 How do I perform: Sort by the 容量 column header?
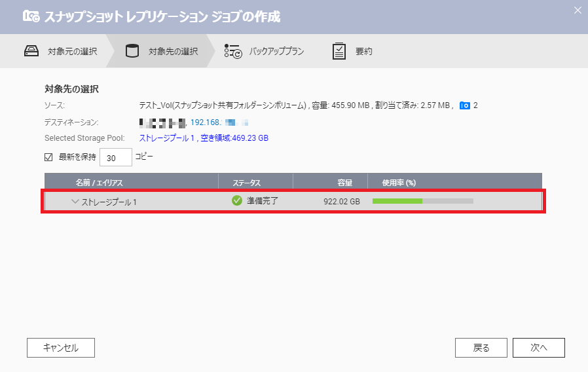pyautogui.click(x=344, y=182)
